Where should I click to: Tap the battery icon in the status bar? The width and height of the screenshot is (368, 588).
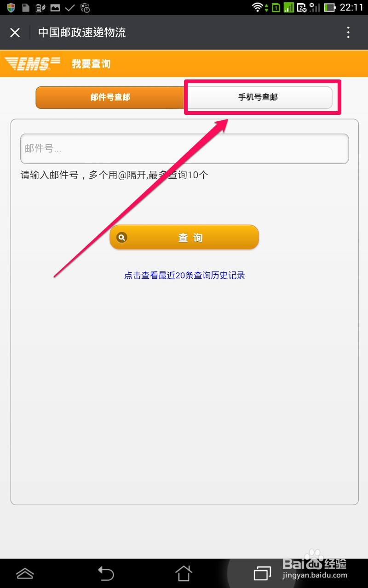[329, 7]
